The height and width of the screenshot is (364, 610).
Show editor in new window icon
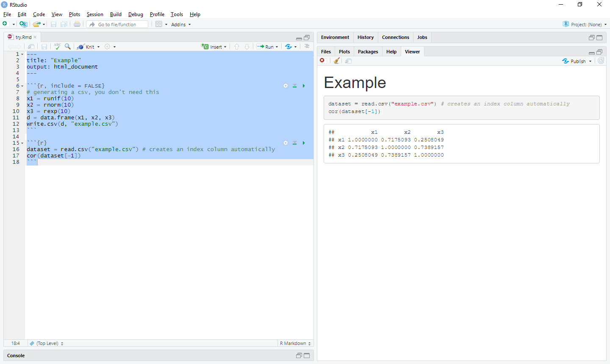click(x=31, y=47)
